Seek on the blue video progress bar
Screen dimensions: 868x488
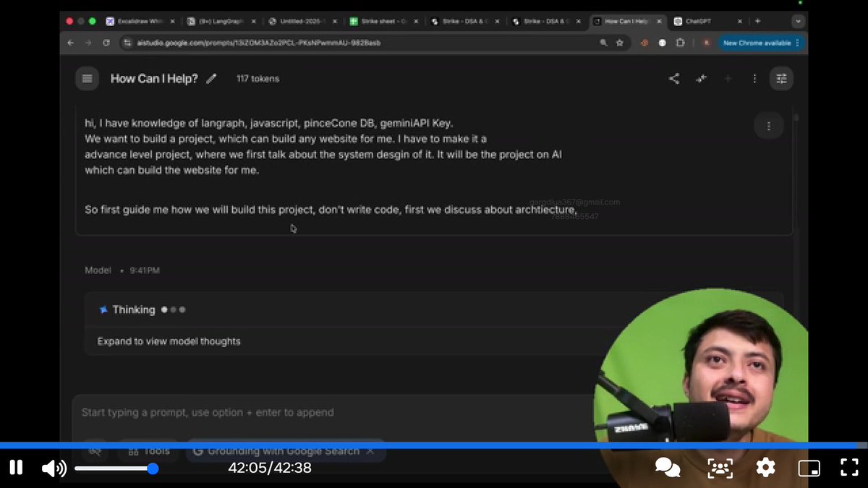click(434, 446)
